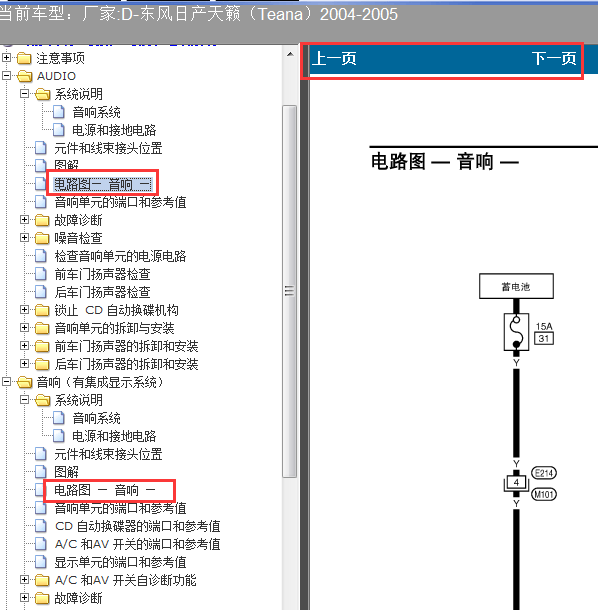Open 元件和线束接头位置 under AUDIO
The image size is (598, 610).
point(108,148)
